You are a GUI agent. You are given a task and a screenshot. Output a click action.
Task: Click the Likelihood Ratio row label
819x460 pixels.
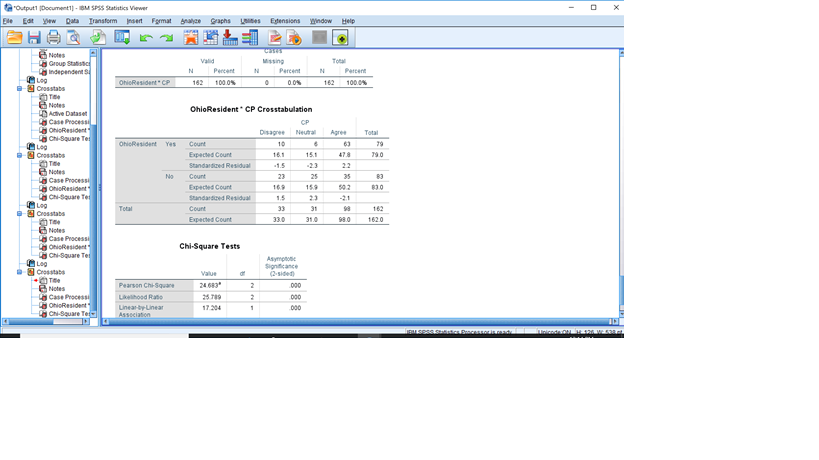(141, 297)
